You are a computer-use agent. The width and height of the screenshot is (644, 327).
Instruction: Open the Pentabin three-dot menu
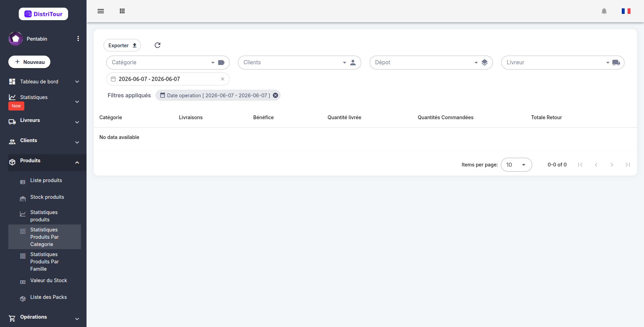pos(78,39)
